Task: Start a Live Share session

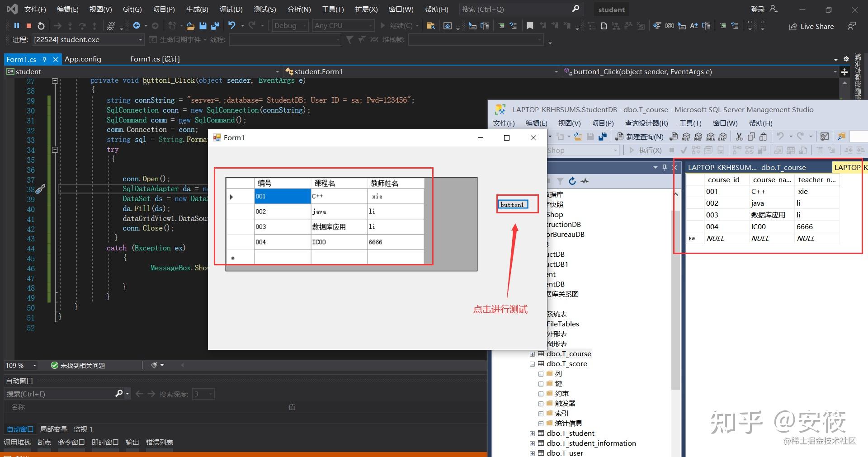Action: pyautogui.click(x=811, y=26)
